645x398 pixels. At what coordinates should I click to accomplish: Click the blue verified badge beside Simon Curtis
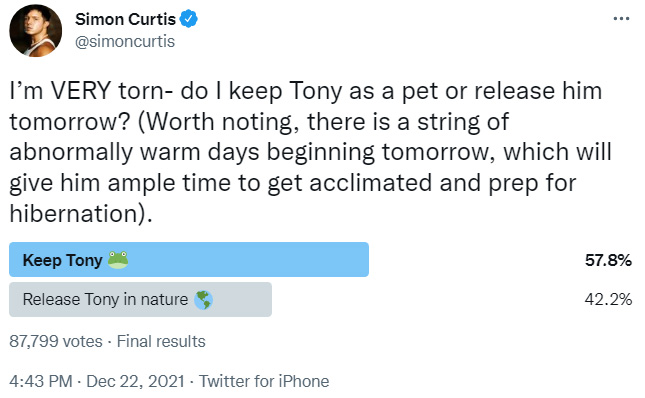(x=189, y=19)
